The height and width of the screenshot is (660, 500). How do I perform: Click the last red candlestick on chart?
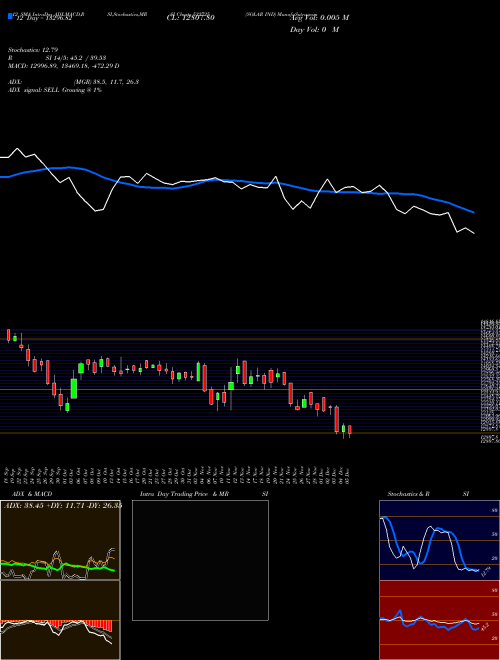click(x=349, y=430)
